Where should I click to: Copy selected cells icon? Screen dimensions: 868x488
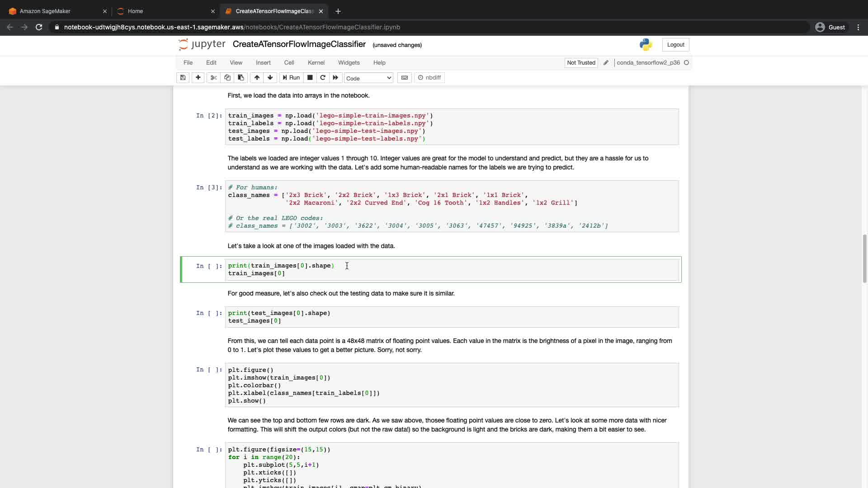[x=227, y=78]
